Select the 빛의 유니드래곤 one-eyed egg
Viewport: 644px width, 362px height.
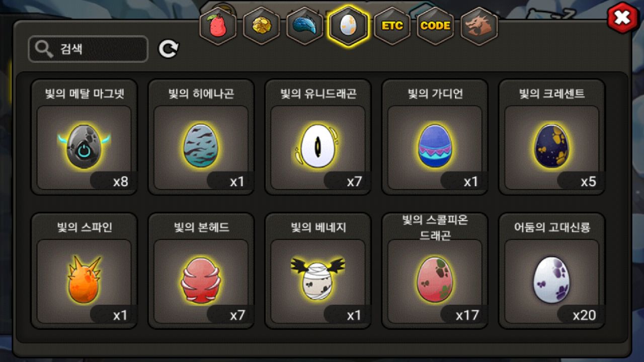318,137
